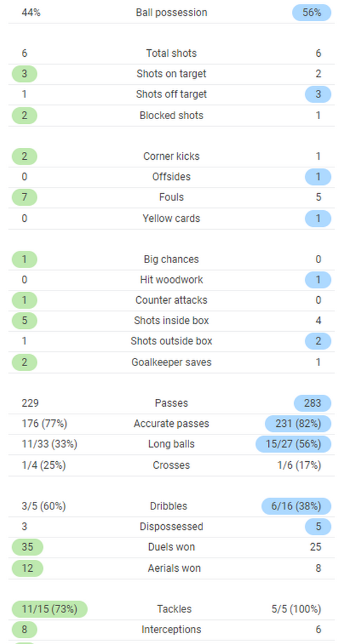
Task: Click the blue Offsides badge
Action: point(318,177)
